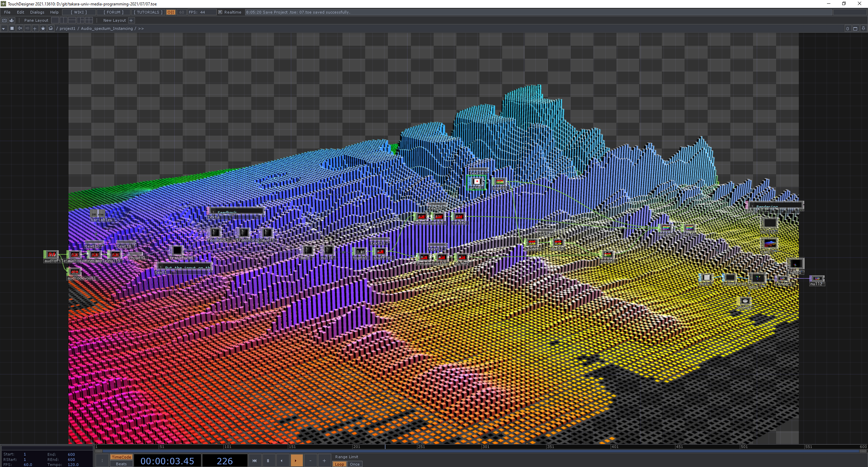This screenshot has width=868, height=467.
Task: Go back with the left arrow icon
Action: 20,28
